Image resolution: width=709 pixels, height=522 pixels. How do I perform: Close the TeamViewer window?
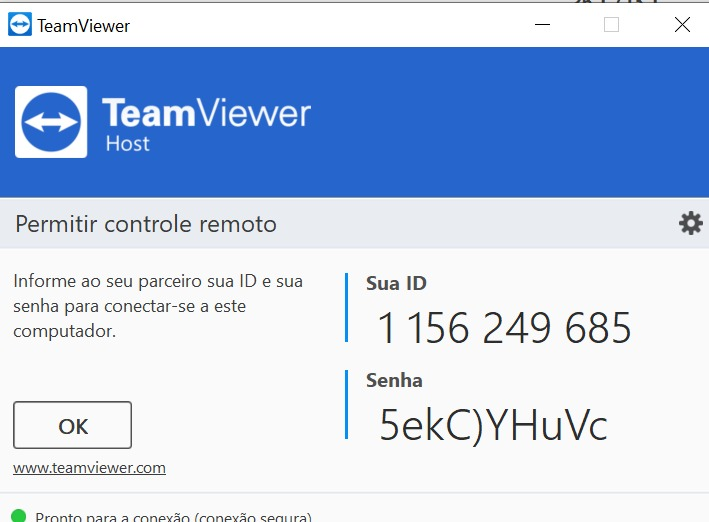coord(682,24)
